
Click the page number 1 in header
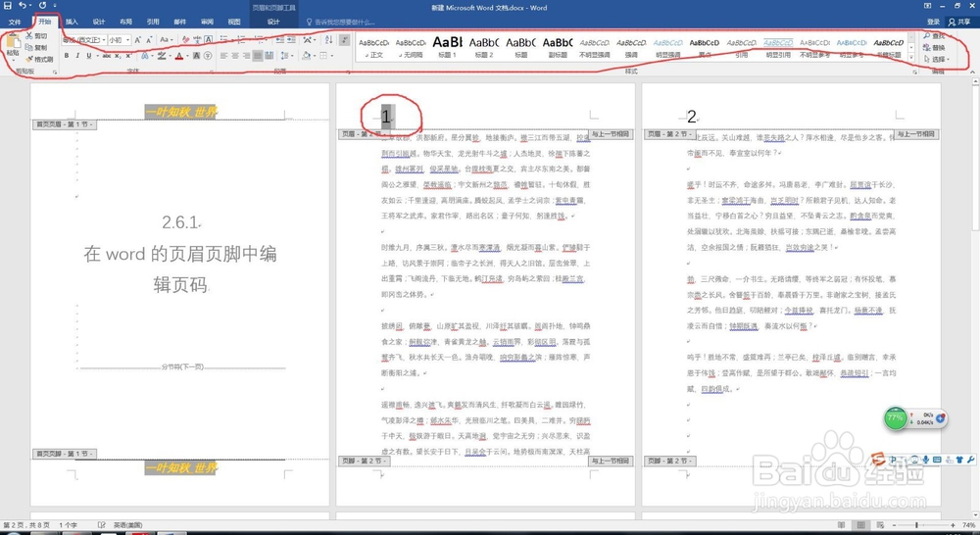(386, 117)
